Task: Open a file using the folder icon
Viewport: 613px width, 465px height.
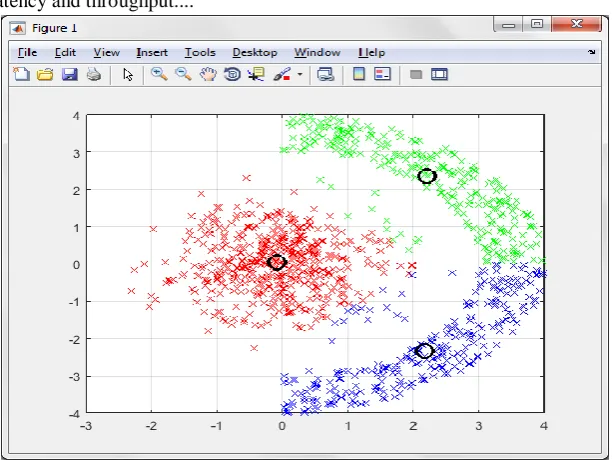Action: point(45,74)
